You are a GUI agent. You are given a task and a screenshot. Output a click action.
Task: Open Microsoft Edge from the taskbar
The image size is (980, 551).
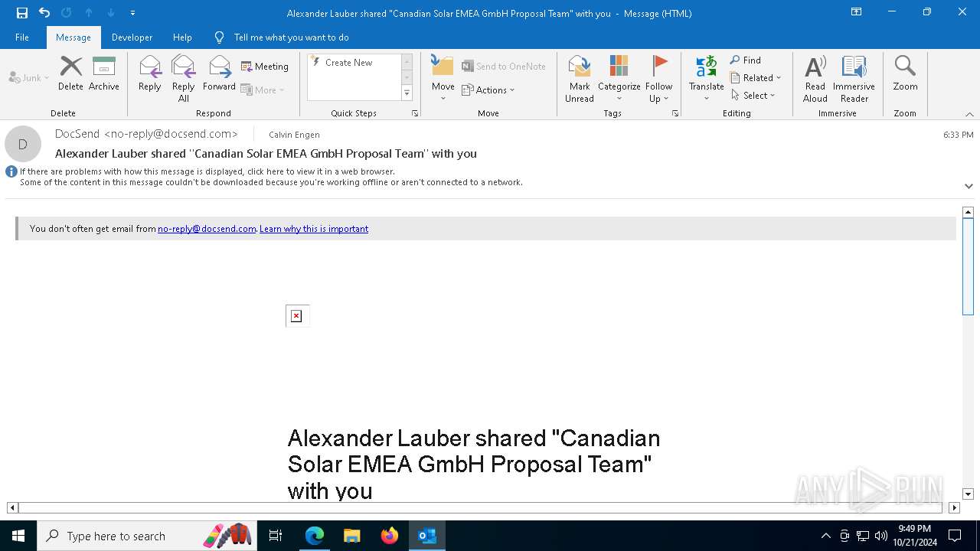tap(315, 536)
